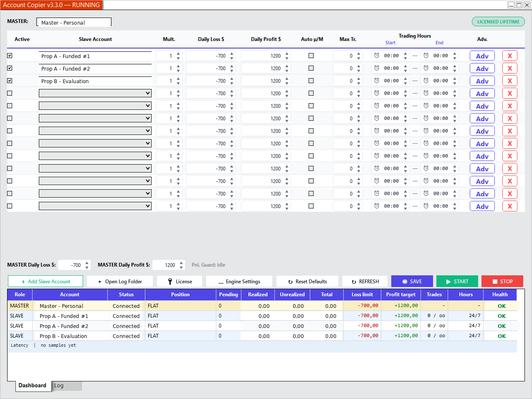Click the alarm clock icon in Prop A - Funded #1 end time

(426, 56)
